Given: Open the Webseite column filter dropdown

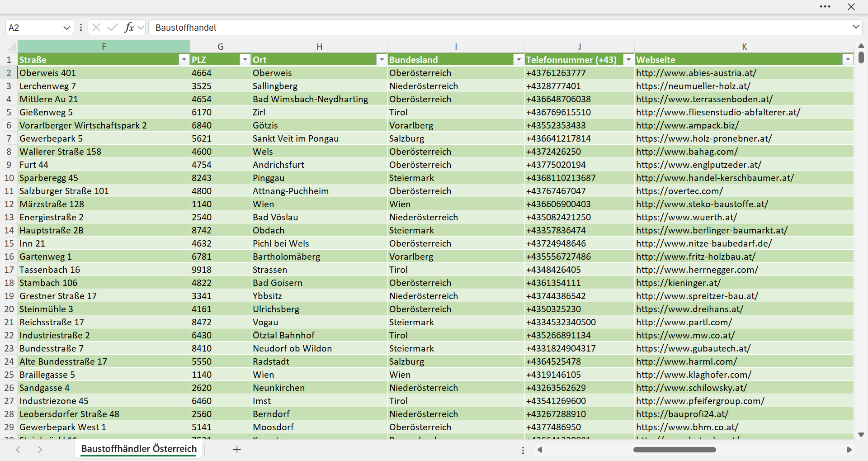Looking at the screenshot, I should [847, 60].
